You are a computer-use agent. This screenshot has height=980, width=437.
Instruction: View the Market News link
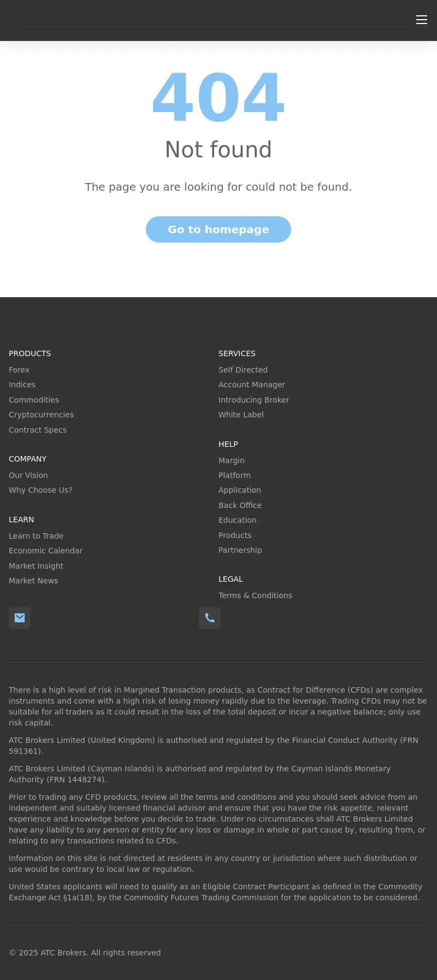[33, 581]
